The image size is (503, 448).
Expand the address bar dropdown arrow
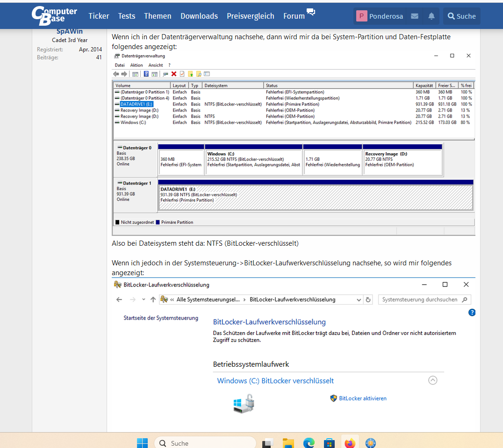tap(359, 299)
